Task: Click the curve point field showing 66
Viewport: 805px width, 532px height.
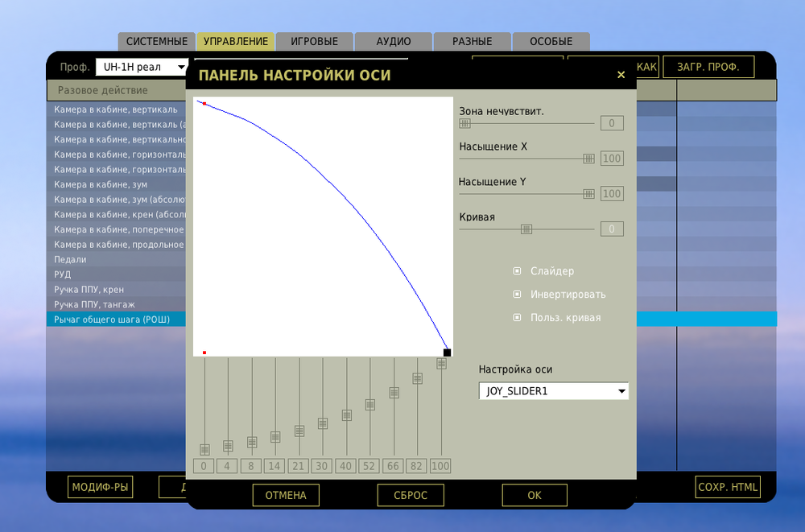Action: tap(393, 466)
